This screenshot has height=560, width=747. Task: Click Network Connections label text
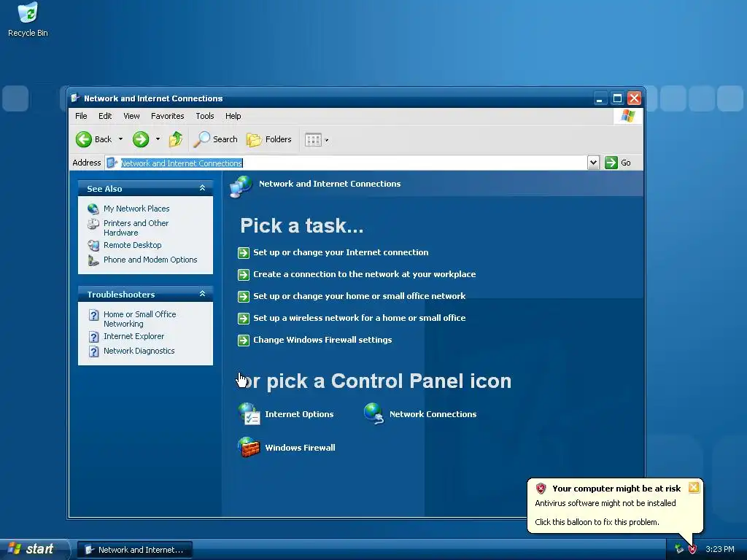pyautogui.click(x=433, y=414)
